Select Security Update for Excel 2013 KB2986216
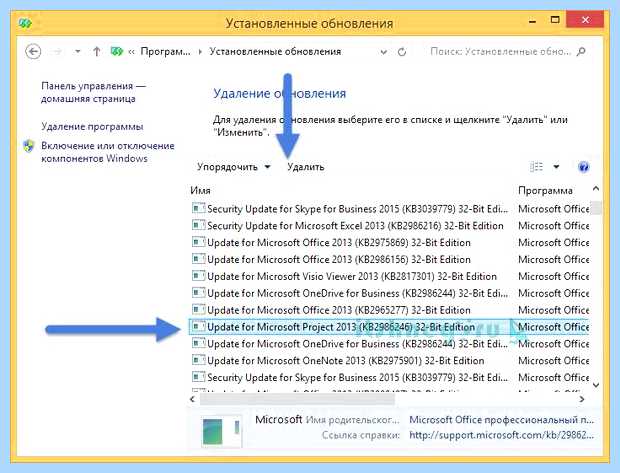The image size is (620, 473). click(355, 226)
